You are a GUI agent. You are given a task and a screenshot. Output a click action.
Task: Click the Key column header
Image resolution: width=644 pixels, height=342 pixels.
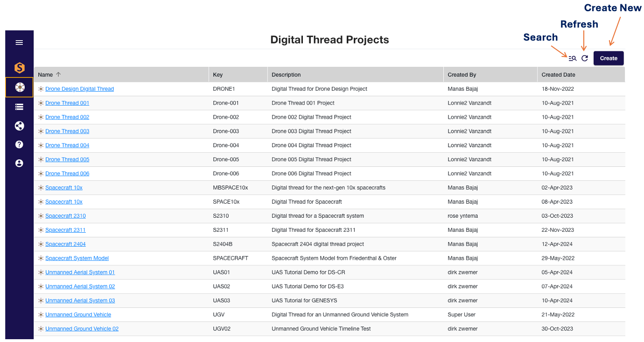click(218, 75)
